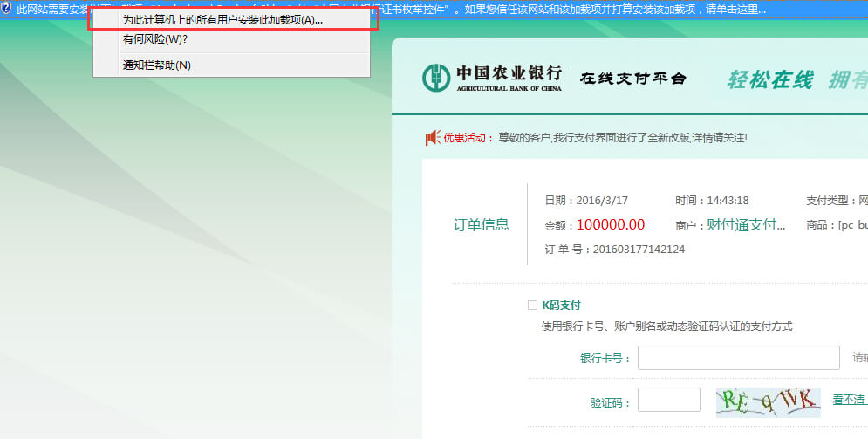Click the 在线支付平台 title text
The height and width of the screenshot is (439, 868).
point(633,79)
